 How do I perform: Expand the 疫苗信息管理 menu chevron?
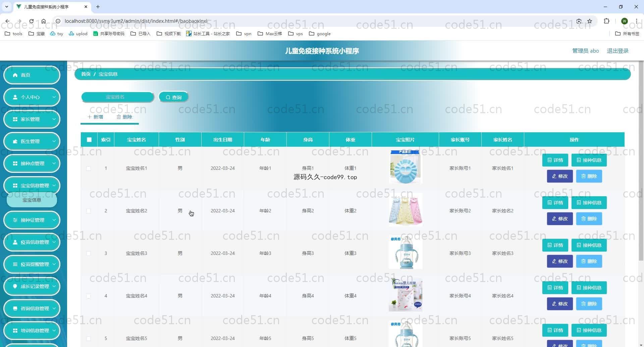[54, 242]
